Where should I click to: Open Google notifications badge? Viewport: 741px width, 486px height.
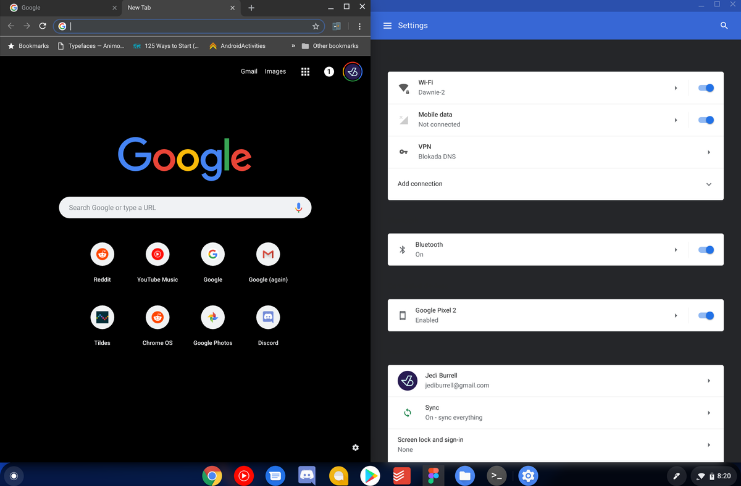tap(329, 72)
